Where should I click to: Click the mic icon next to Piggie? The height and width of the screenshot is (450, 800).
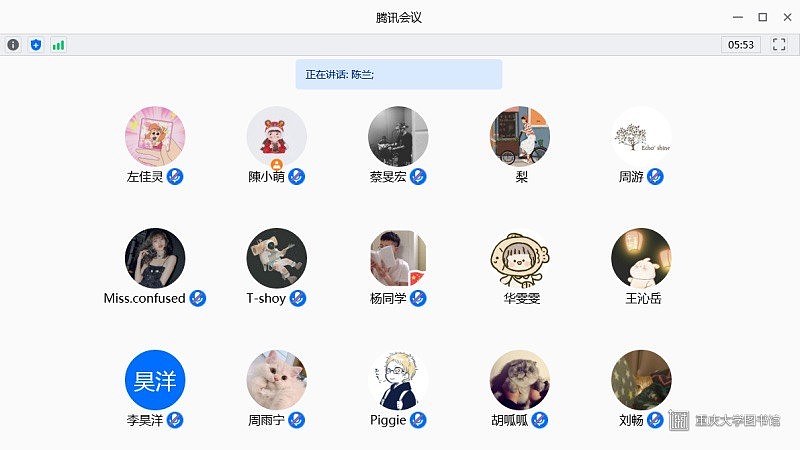(418, 420)
